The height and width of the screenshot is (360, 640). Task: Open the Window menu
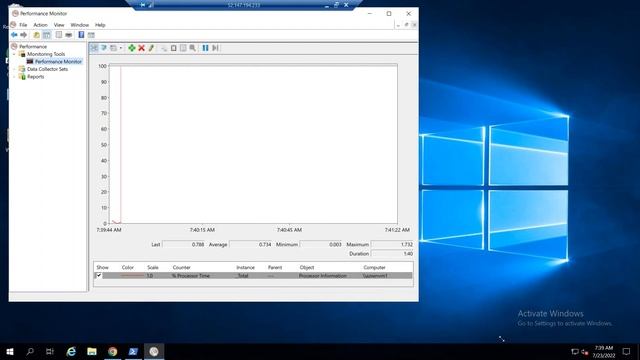[x=80, y=25]
